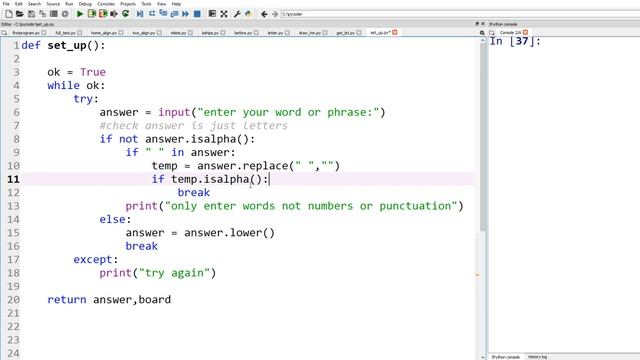Browse editor tabs icon left of firstprogram.py

tap(4, 33)
